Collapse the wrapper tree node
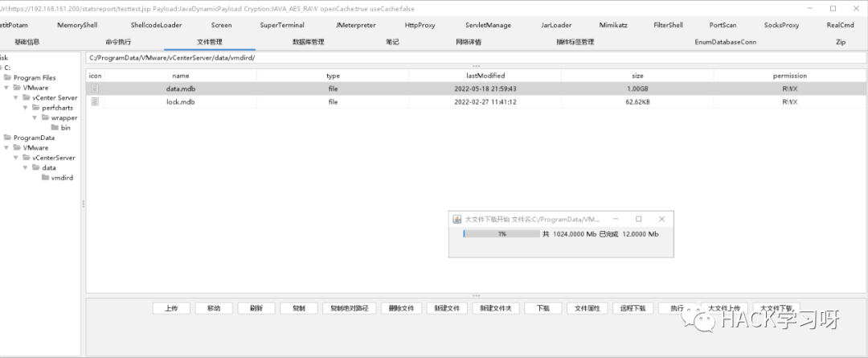Screen dimensions: 868x358 tap(35, 117)
